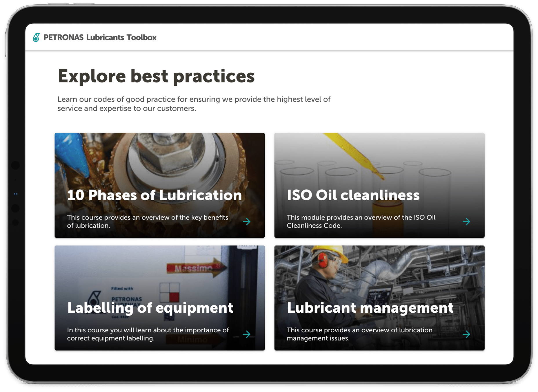Click the arrow on ISO Oil cleanliness card

(466, 222)
